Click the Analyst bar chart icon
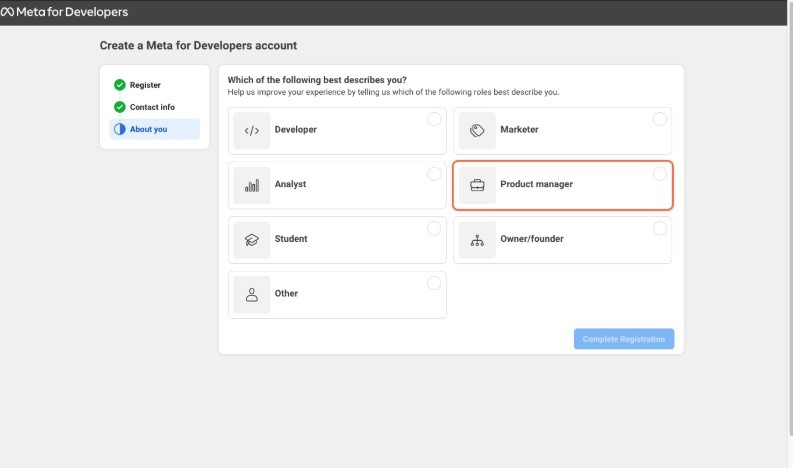The width and height of the screenshot is (793, 468). pyautogui.click(x=251, y=186)
